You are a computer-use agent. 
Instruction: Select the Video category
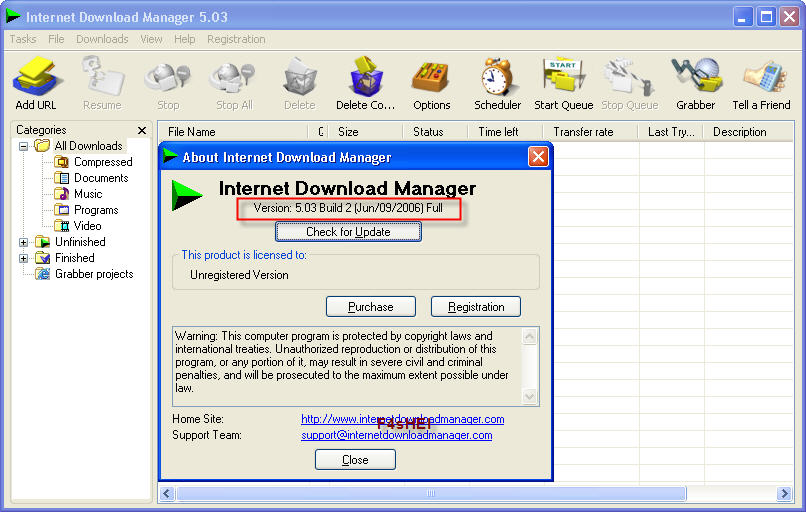tap(78, 226)
